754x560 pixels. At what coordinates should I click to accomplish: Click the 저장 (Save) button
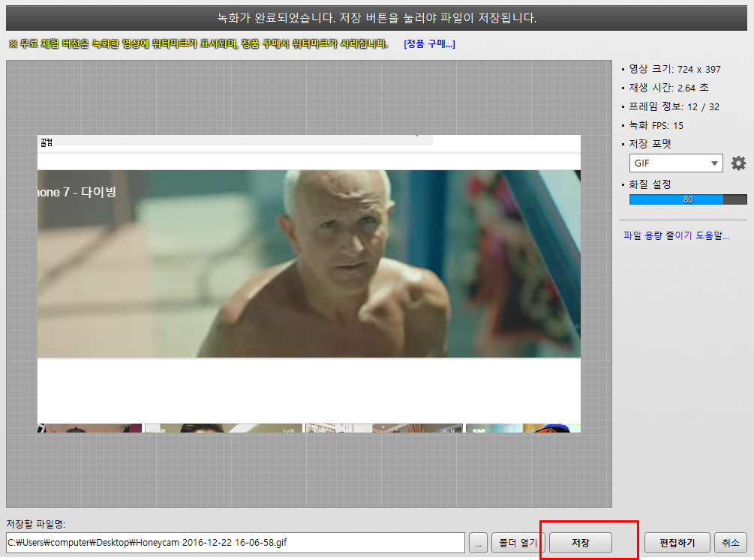tap(581, 543)
